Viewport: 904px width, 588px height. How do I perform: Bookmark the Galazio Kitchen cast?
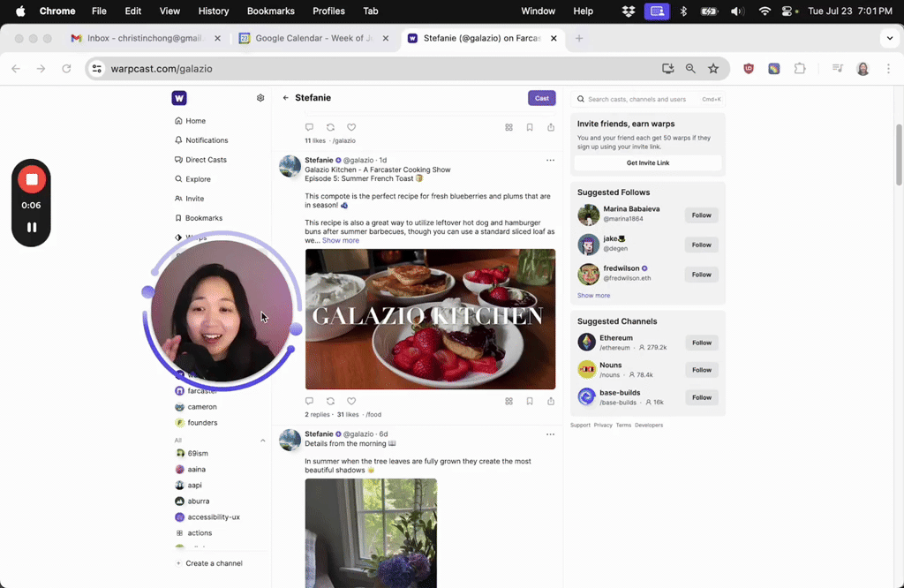[530, 401]
